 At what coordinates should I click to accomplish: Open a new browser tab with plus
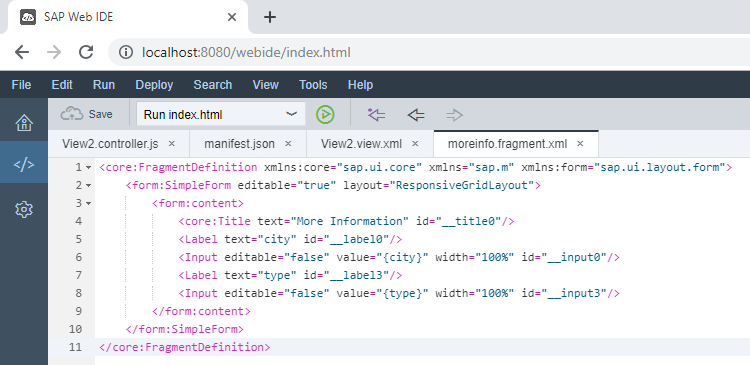pos(270,17)
